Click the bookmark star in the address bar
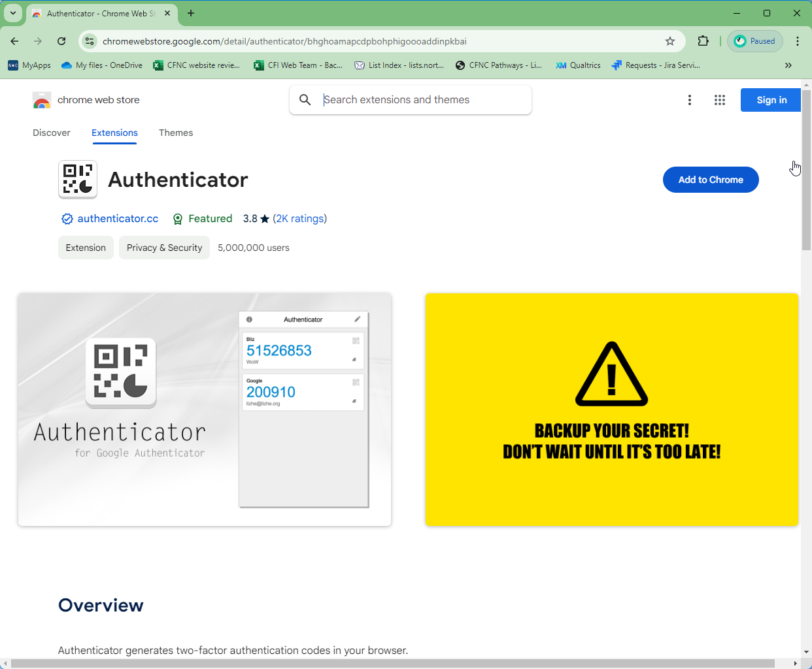Screen dimensions: 812x669 (x=669, y=41)
